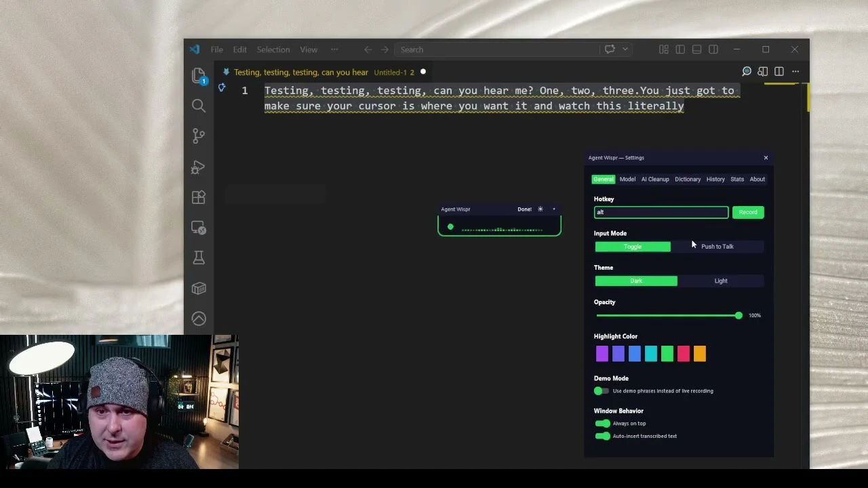Image resolution: width=868 pixels, height=488 pixels.
Task: Choose the green highlight color
Action: [x=667, y=354]
